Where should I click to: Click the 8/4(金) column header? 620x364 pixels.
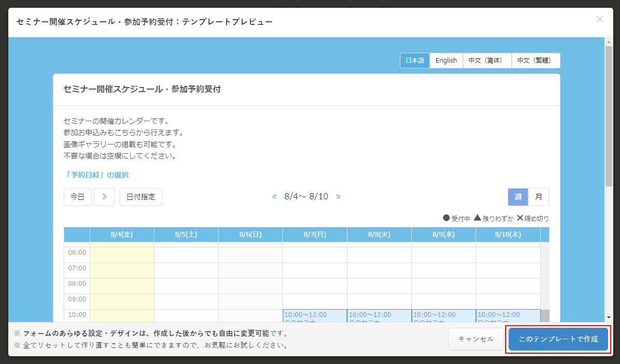(x=122, y=235)
